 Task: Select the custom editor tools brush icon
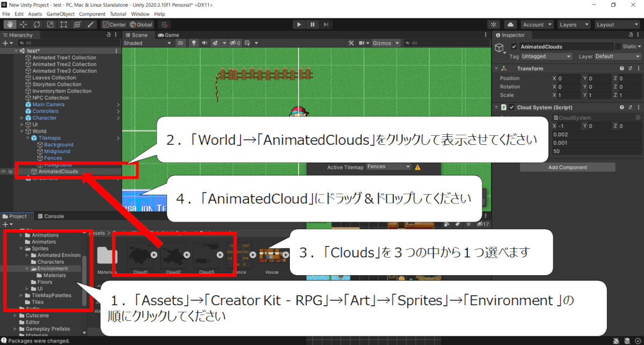(90, 24)
